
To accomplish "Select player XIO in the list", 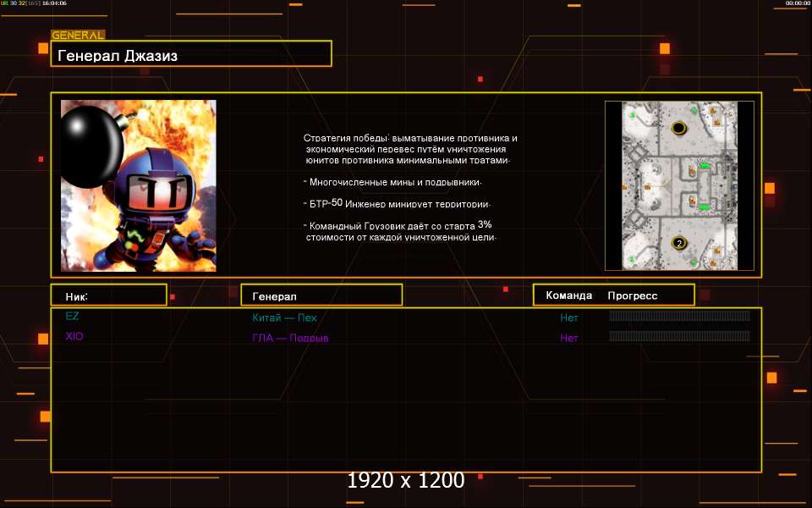I will click(74, 336).
